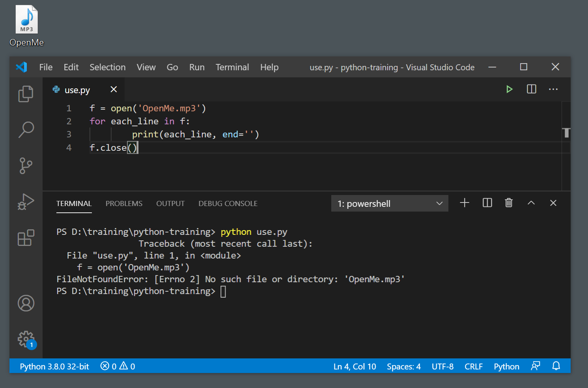Open notifications bell in status bar
This screenshot has width=588, height=388.
(556, 366)
